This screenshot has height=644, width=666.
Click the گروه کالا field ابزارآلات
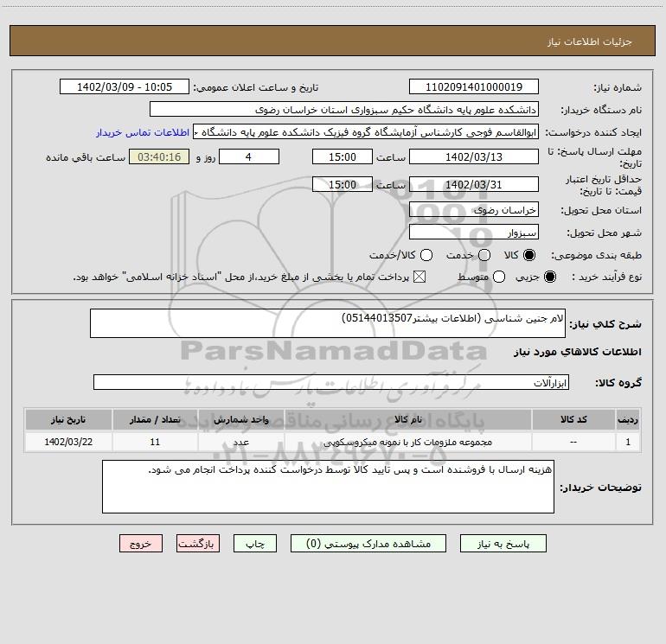331,382
